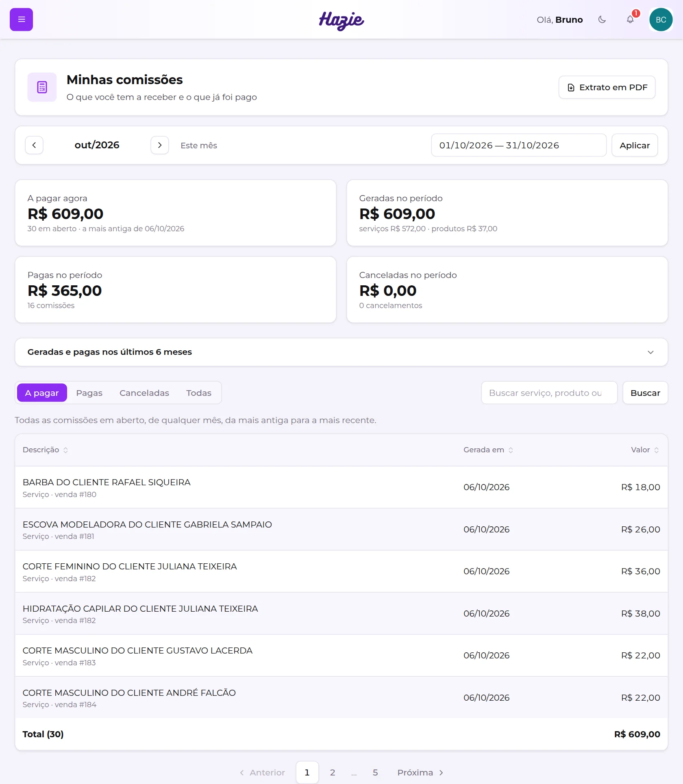Select row ESCOVA MODELADORA DO CLIENTE GABRIELA SAMPAIO
The height and width of the screenshot is (784, 683).
[341, 530]
